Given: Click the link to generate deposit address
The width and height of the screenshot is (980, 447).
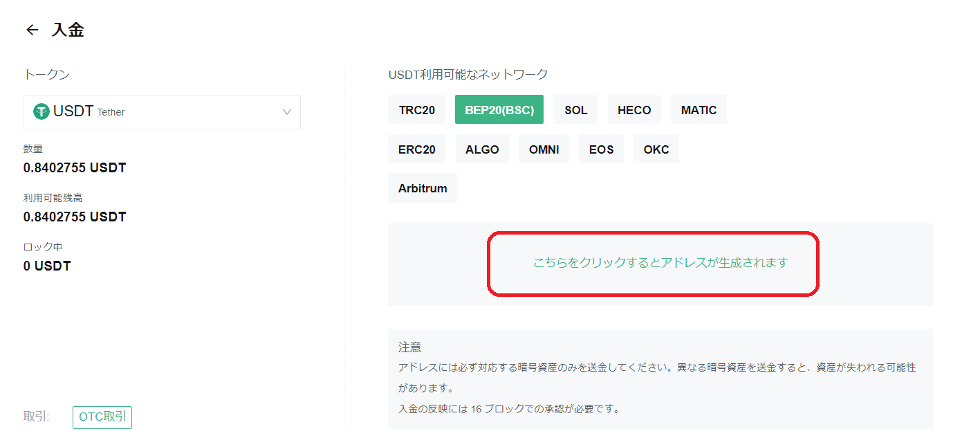Looking at the screenshot, I should click(660, 263).
